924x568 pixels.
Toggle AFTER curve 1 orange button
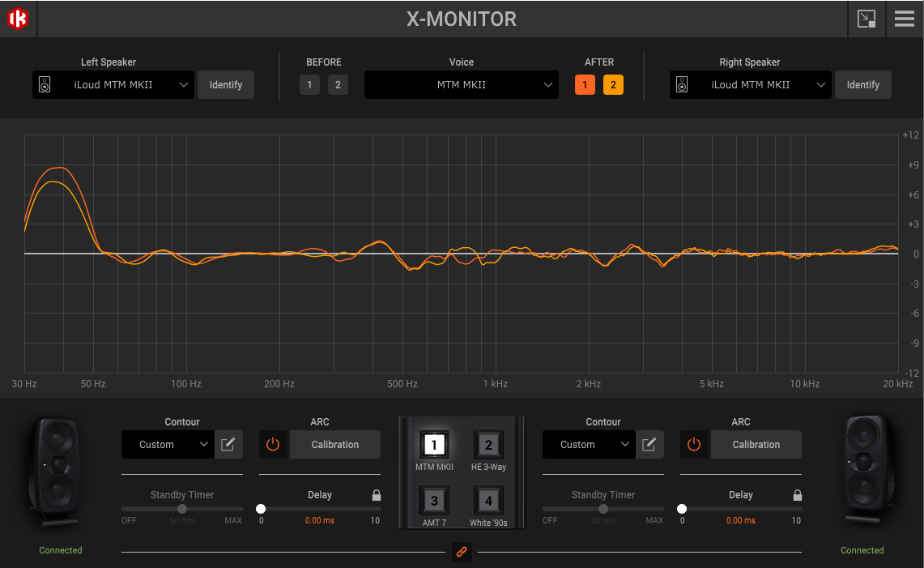tap(585, 84)
